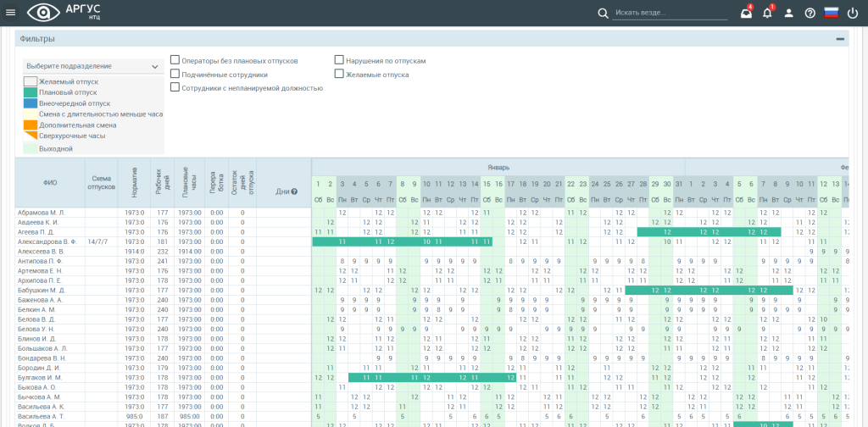Check Подчинённые сотрудники
Viewport: 868px width, 427px height.
(x=175, y=74)
